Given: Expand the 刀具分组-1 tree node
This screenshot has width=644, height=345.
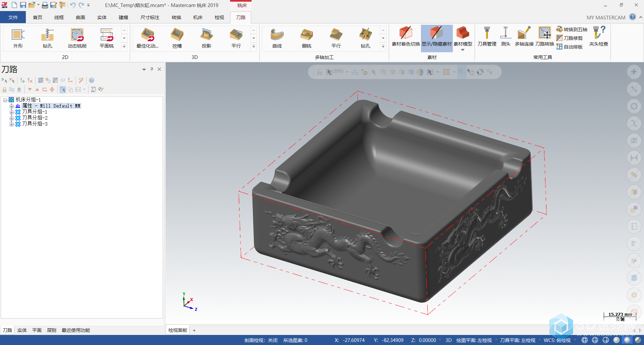Looking at the screenshot, I should (x=11, y=112).
